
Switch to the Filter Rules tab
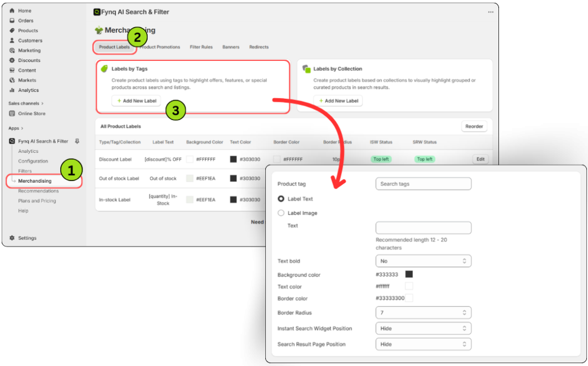201,47
